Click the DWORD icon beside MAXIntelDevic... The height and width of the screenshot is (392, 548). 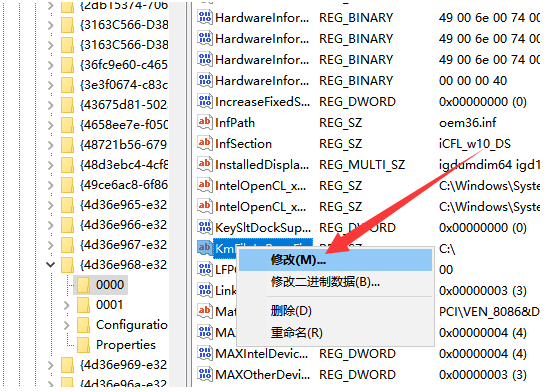[x=204, y=353]
